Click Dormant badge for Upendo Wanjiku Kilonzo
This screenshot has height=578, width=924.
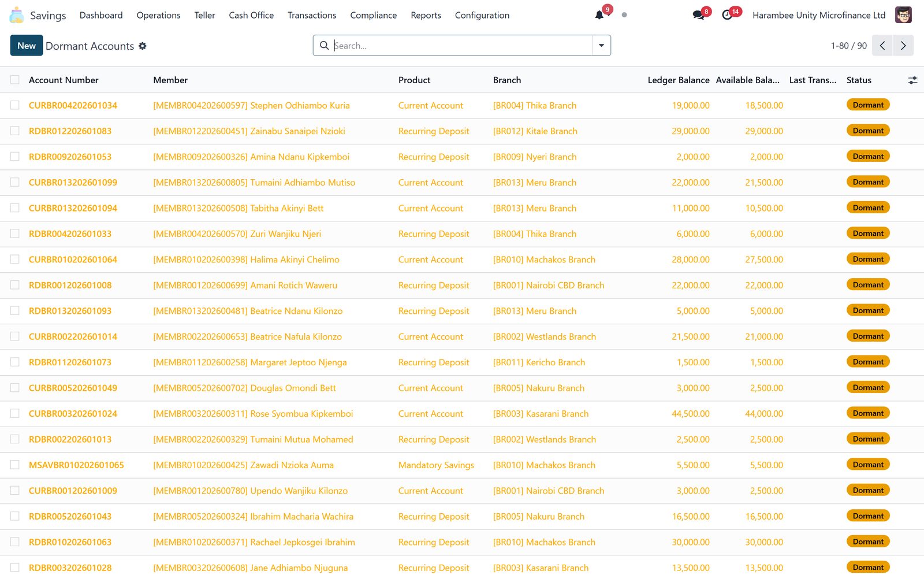pyautogui.click(x=868, y=490)
